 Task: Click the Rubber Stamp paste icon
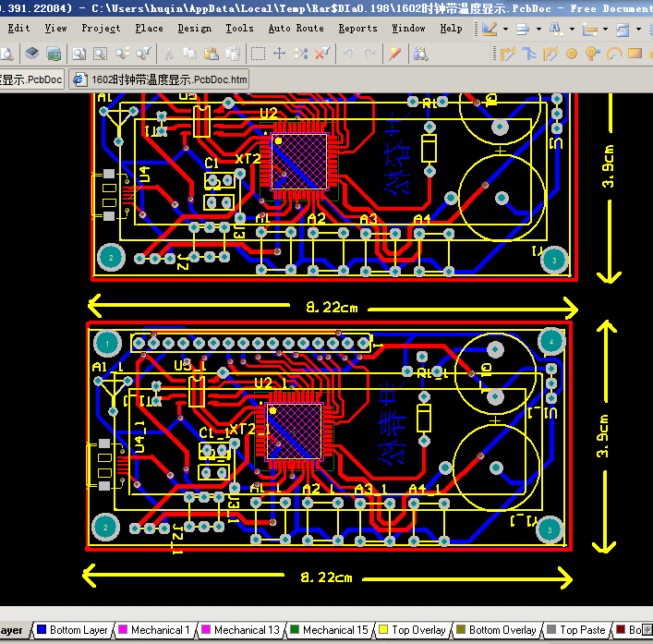233,54
